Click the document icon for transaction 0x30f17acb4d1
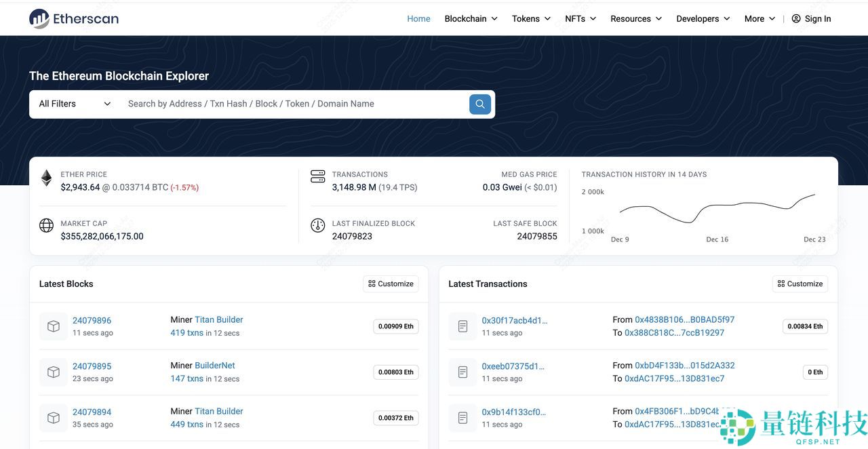 point(462,326)
